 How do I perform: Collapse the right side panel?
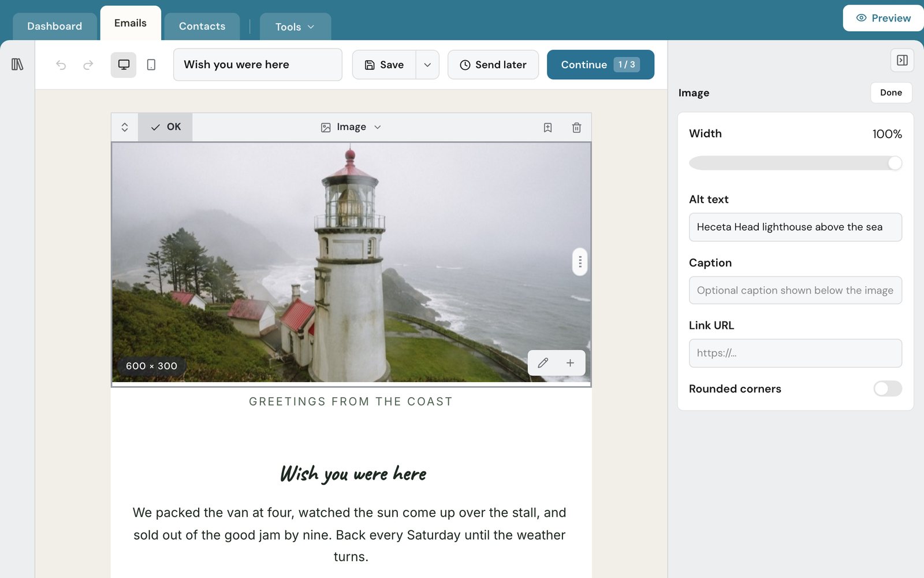click(x=902, y=60)
